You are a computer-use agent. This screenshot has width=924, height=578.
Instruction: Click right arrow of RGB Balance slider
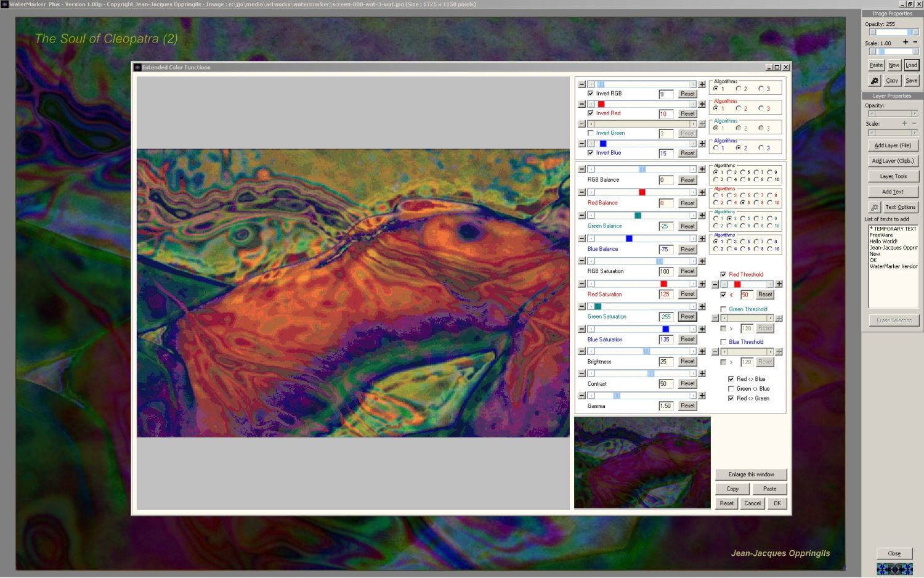pos(693,169)
